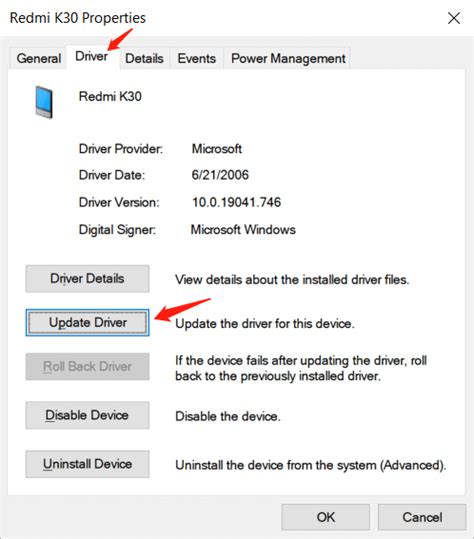Click the Disable Device button
This screenshot has height=539, width=474.
coord(87,415)
